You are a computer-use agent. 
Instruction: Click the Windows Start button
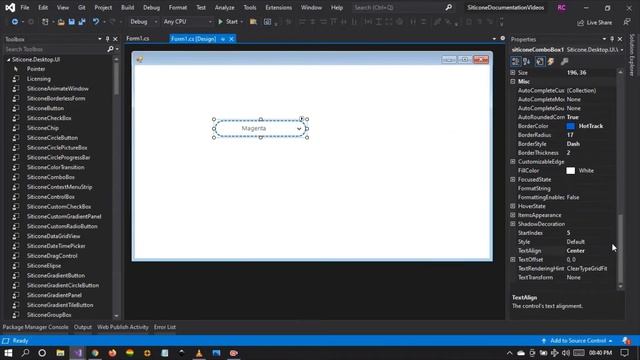point(8,353)
